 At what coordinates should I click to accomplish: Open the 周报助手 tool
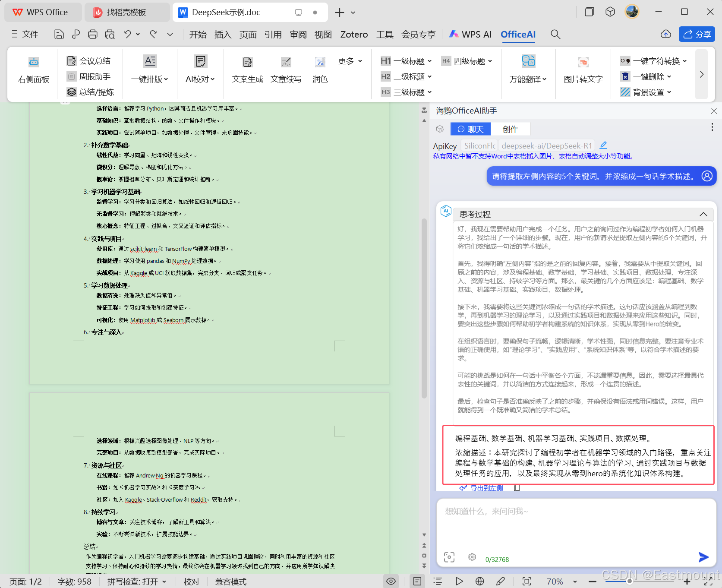click(x=89, y=76)
